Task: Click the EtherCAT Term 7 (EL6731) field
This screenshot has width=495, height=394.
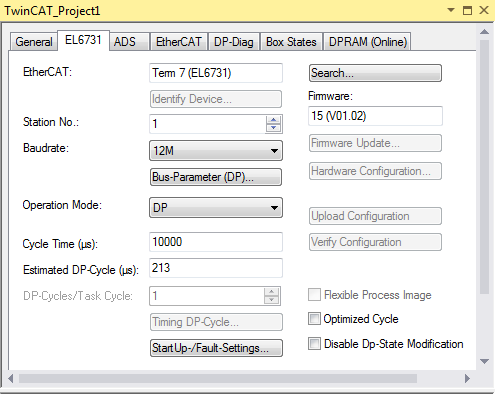Action: coord(216,73)
